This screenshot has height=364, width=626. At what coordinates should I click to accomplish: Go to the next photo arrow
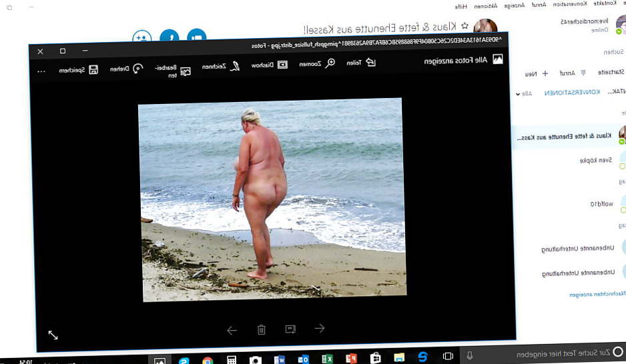pyautogui.click(x=232, y=330)
